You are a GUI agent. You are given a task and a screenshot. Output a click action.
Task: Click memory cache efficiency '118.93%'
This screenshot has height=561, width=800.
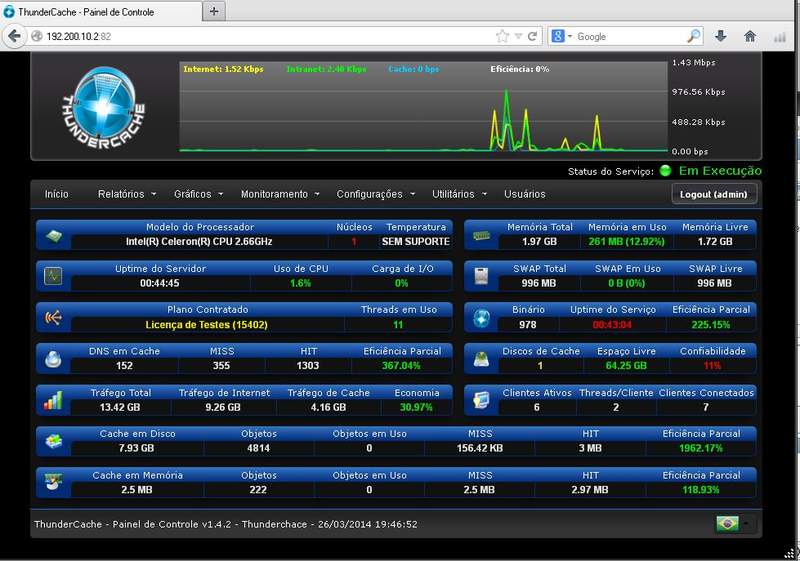coord(701,490)
